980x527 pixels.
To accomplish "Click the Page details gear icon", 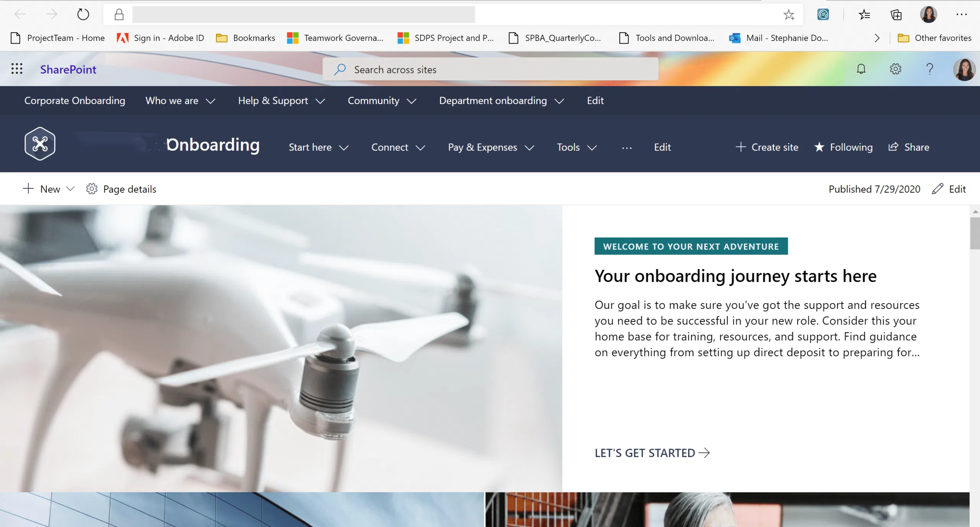I will pyautogui.click(x=91, y=189).
